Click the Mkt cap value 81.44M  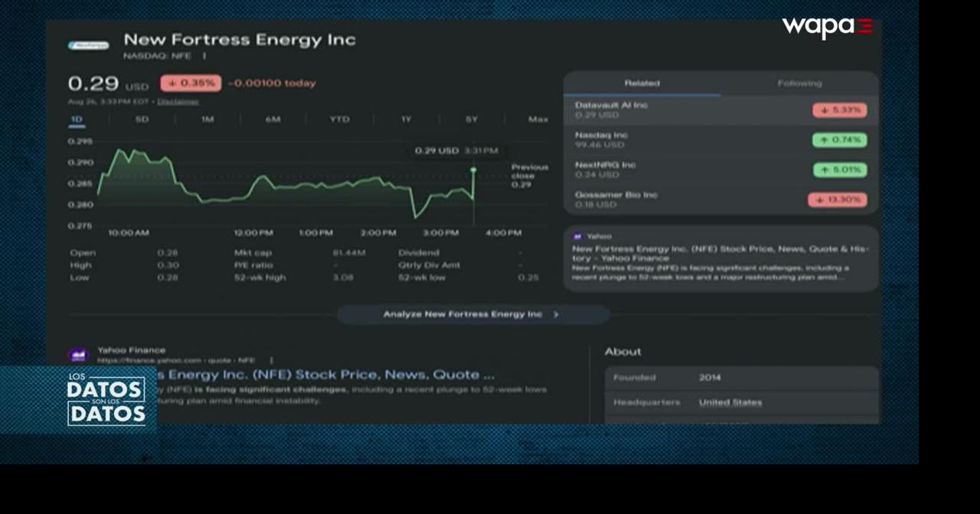click(349, 253)
